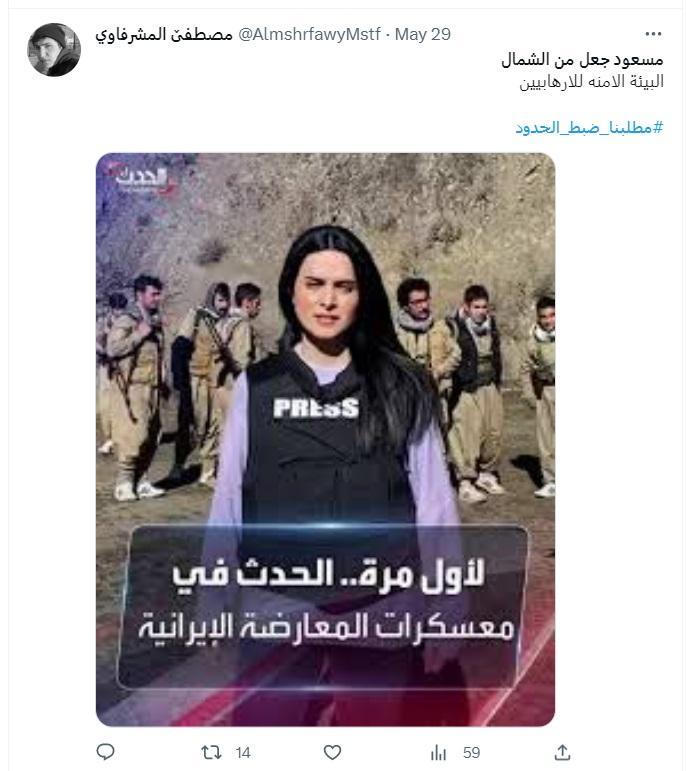Image resolution: width=687 pixels, height=771 pixels.
Task: Click the view count 59
Action: click(471, 753)
